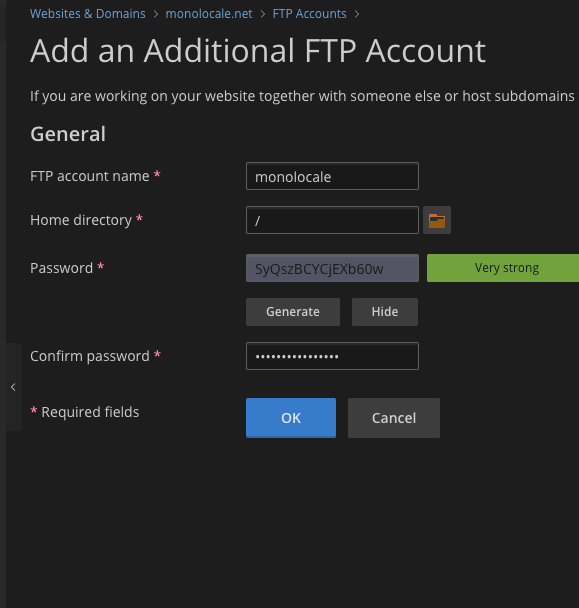Select the Home directory text field

point(332,220)
